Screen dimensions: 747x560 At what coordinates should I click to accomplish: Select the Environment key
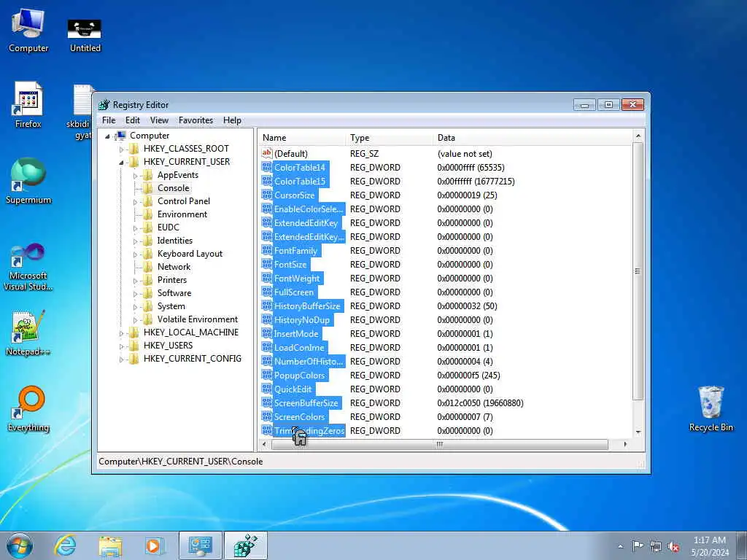[182, 214]
